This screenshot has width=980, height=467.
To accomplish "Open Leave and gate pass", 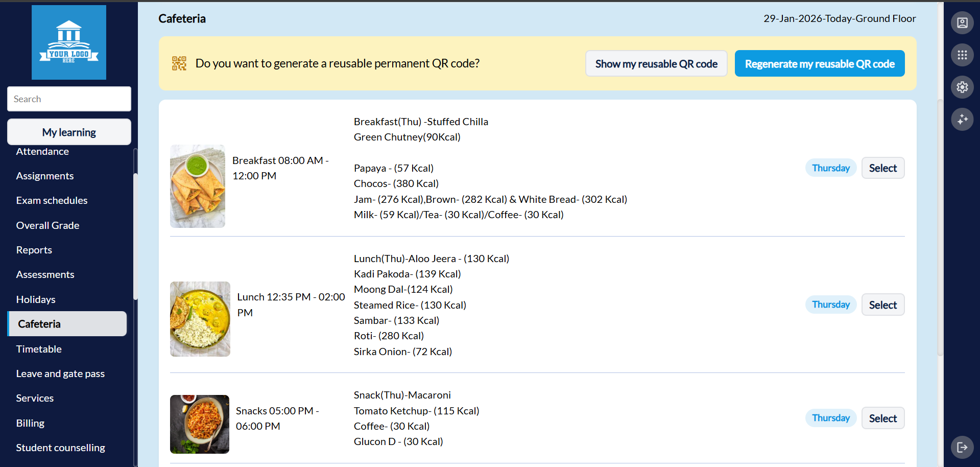I will click(60, 373).
